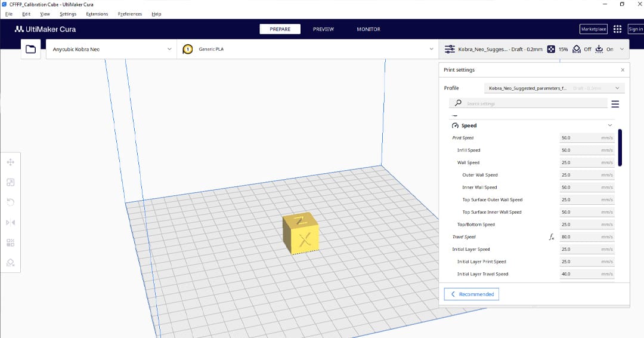Click the Print Speed setting label

point(463,138)
